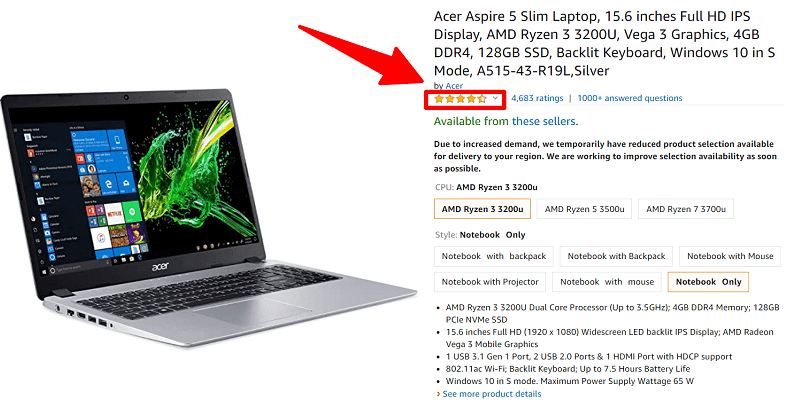
Task: Select Notebook with backpack (lowercase b) style
Action: pos(494,256)
